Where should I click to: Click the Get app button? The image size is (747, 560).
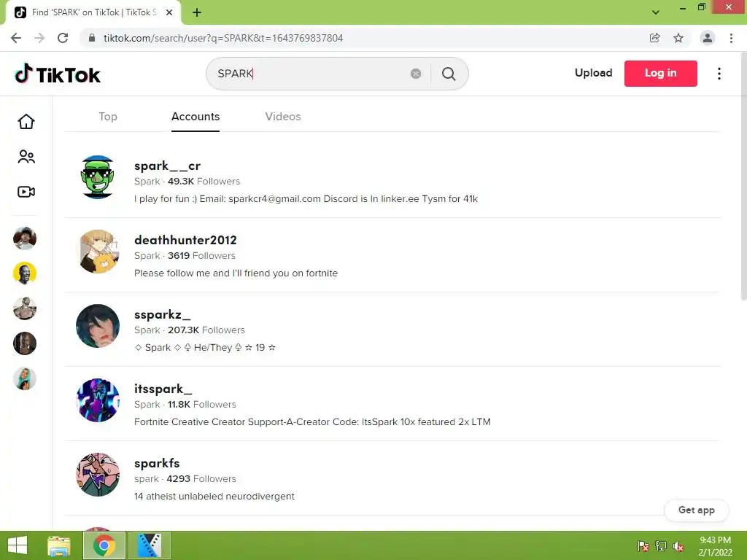coord(697,510)
